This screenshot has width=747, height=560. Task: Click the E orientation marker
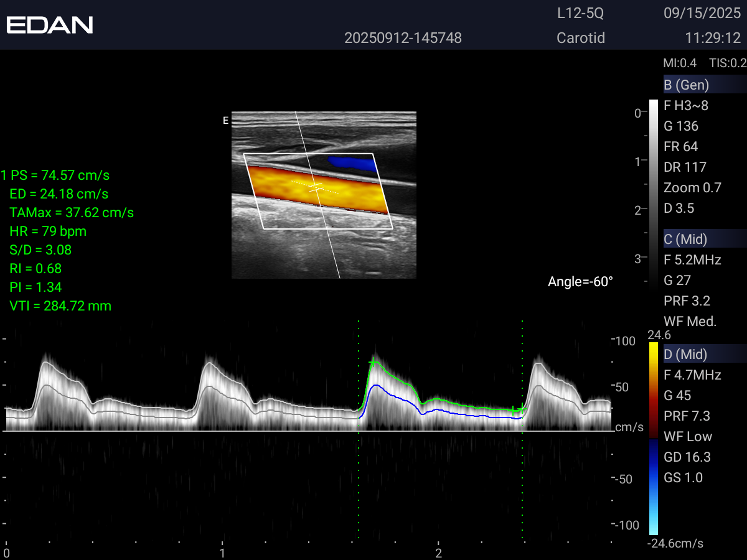pyautogui.click(x=225, y=121)
